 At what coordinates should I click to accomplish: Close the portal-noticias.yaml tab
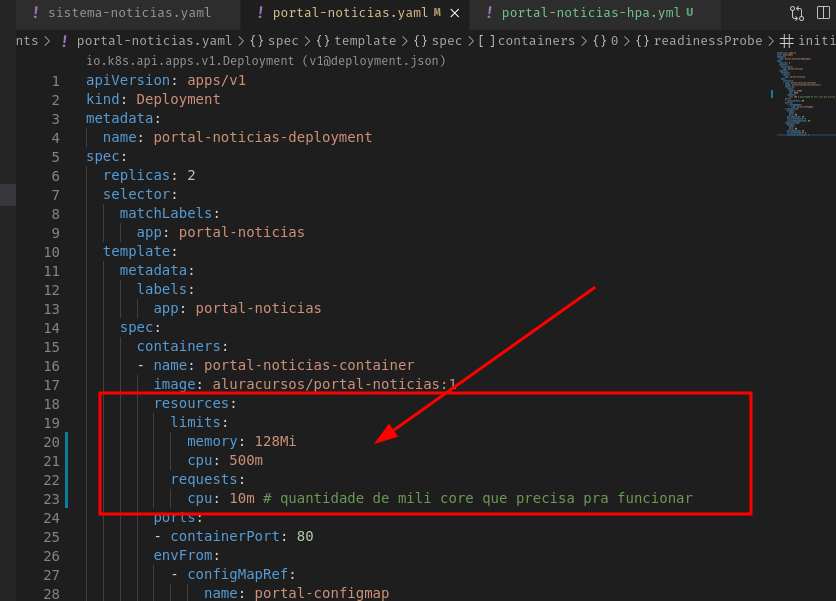click(456, 14)
